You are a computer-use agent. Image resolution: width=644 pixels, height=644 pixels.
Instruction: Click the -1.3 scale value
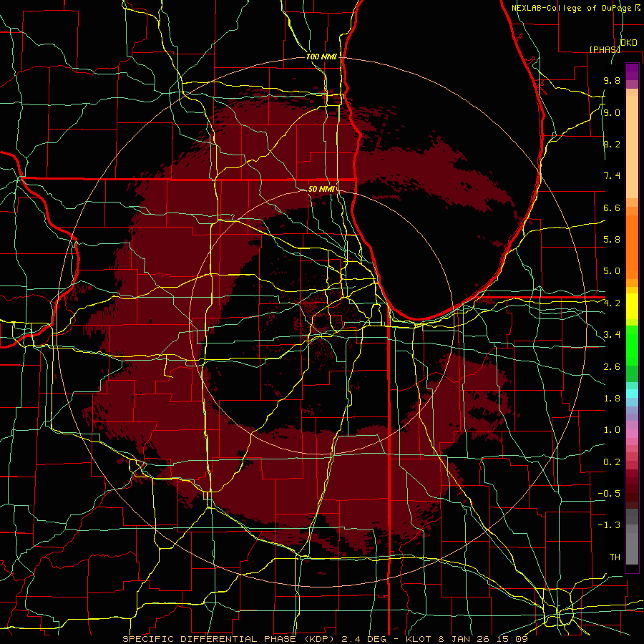(609, 525)
